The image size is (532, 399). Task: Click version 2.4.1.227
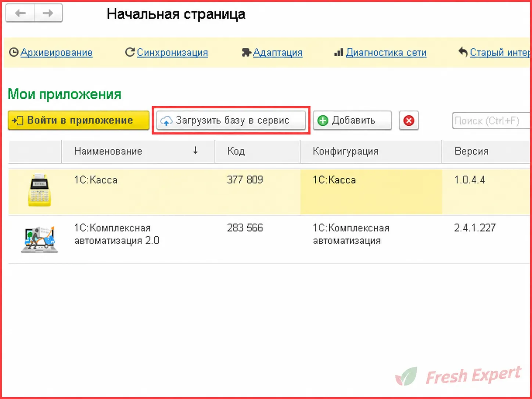pos(475,228)
